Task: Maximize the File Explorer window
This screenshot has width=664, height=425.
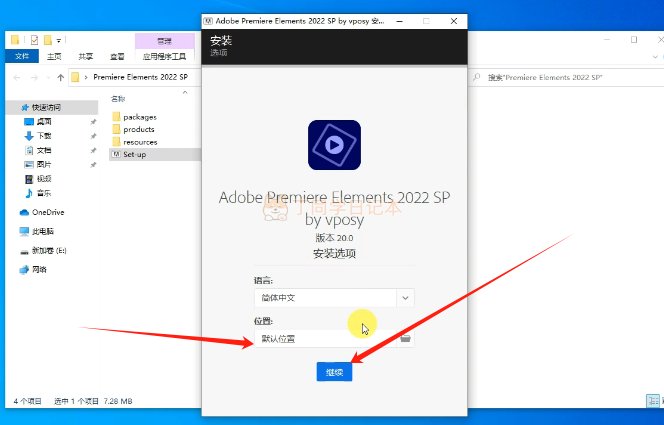Action: tap(634, 40)
